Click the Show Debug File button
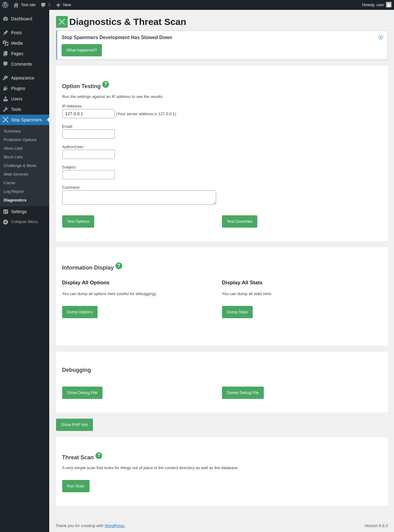 click(82, 393)
